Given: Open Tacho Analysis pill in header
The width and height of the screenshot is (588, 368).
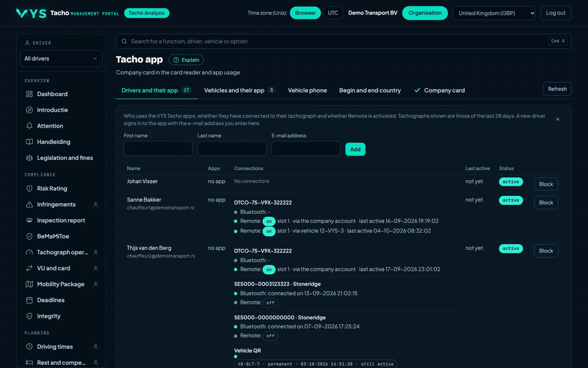Looking at the screenshot, I should 147,13.
